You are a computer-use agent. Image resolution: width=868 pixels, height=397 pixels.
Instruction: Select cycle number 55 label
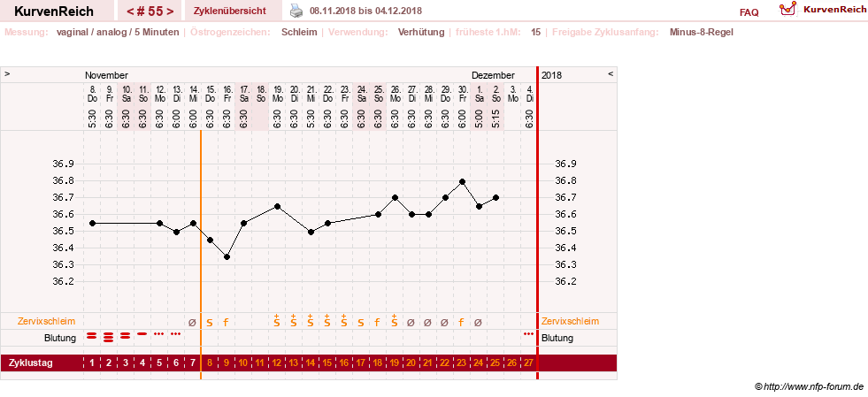pos(150,11)
